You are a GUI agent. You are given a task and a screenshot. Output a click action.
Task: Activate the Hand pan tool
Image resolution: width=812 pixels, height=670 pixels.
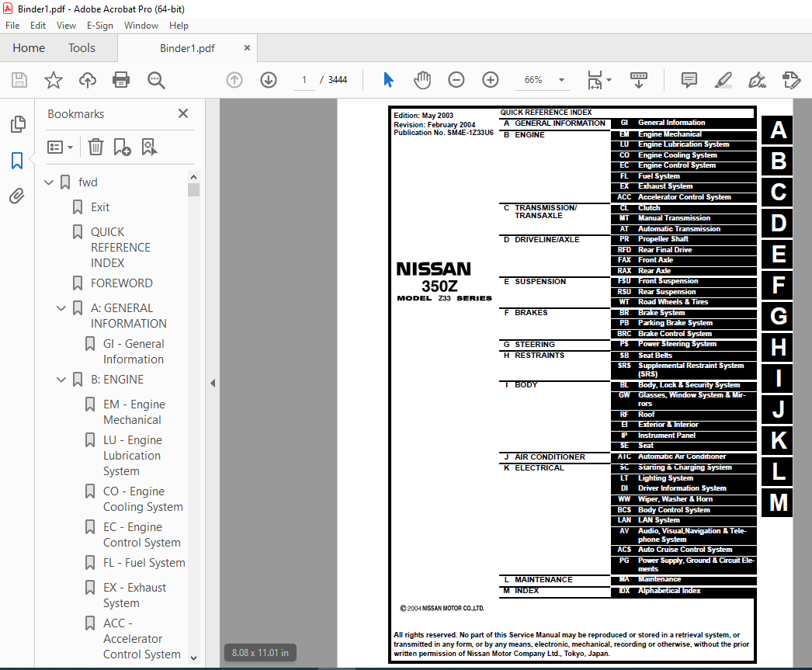tap(422, 80)
